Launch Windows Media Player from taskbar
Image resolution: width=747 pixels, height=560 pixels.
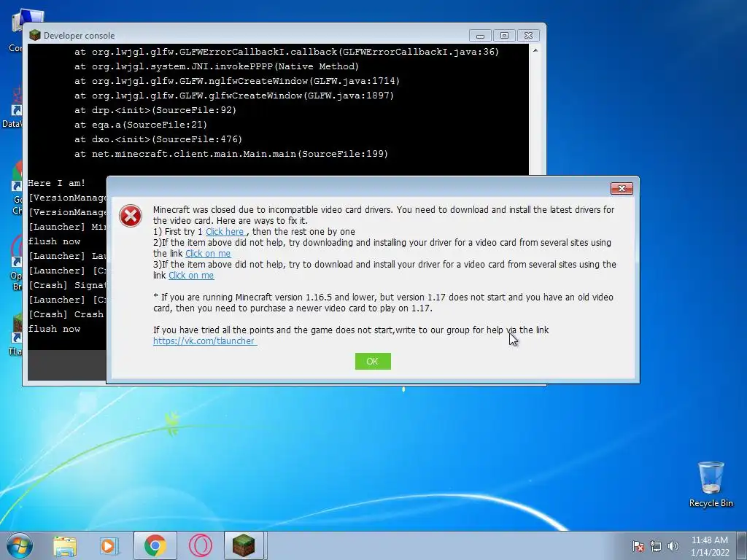tap(109, 546)
